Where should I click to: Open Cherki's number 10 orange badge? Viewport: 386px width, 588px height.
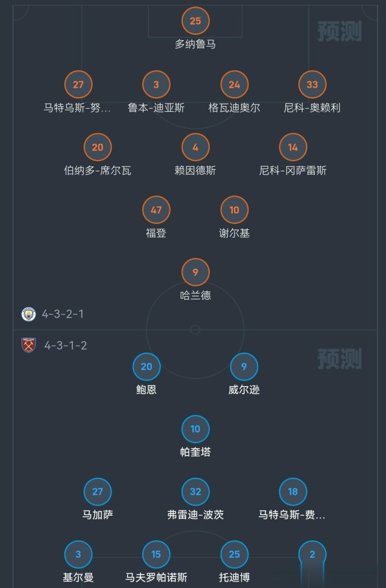(x=234, y=210)
